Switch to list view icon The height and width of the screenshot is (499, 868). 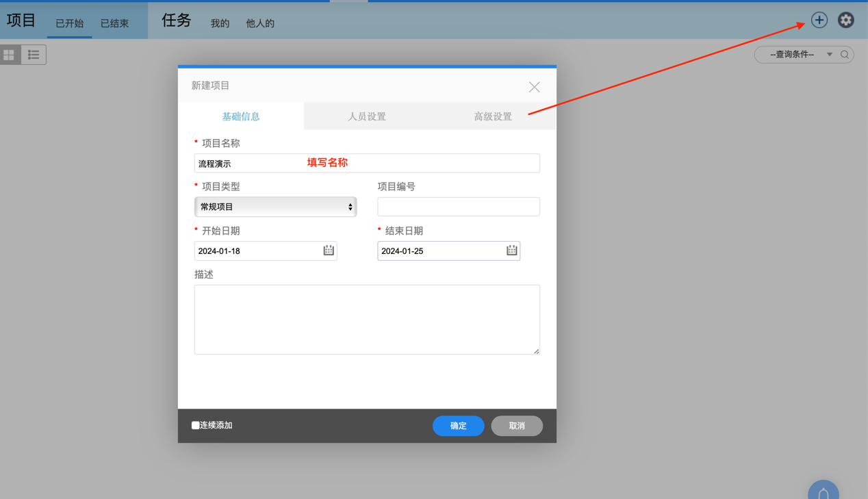pos(33,54)
